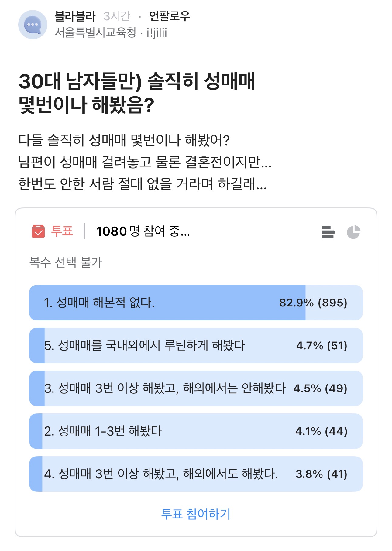Image resolution: width=392 pixels, height=551 pixels.
Task: Select option 5. 국내외에서 루틴하게 해봤다
Action: (196, 345)
